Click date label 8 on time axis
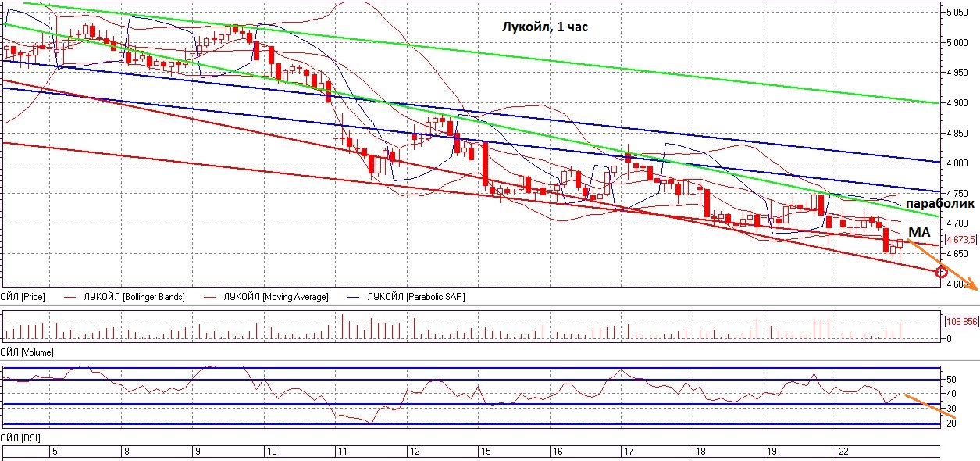This screenshot has height=461, width=980. click(125, 452)
